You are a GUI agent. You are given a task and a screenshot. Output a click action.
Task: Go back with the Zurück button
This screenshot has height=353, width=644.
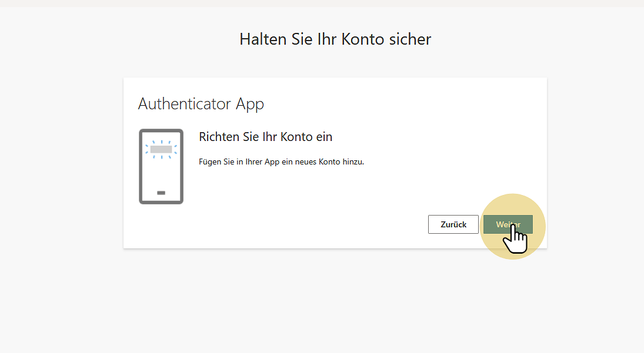(453, 224)
